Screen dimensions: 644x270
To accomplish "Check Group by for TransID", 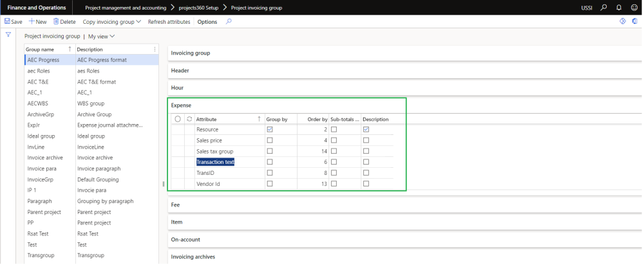I will (x=270, y=173).
